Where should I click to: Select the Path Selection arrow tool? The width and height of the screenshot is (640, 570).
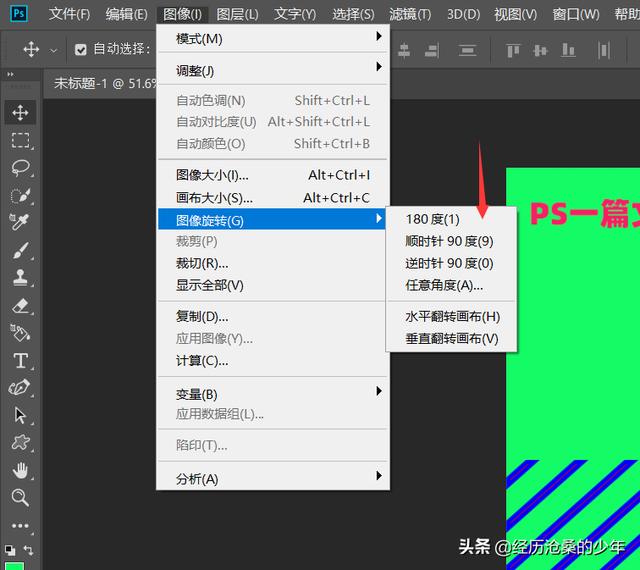[x=20, y=415]
